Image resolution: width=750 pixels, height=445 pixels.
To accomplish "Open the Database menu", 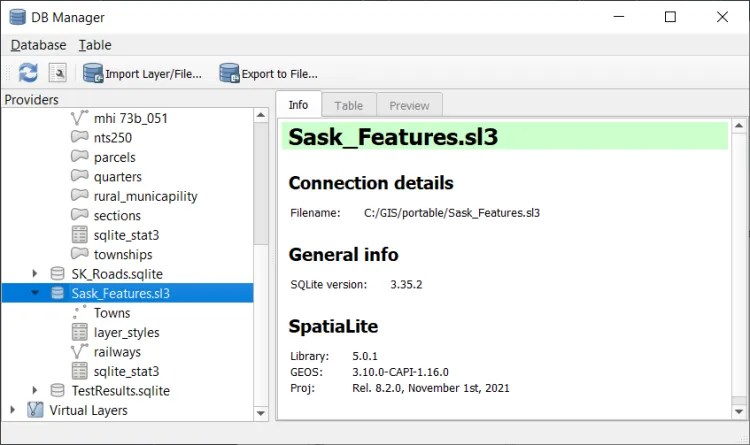I will coord(38,45).
